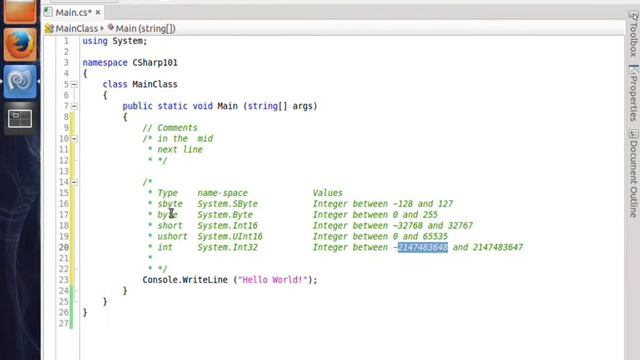Click line number 20 in gutter

click(x=64, y=247)
